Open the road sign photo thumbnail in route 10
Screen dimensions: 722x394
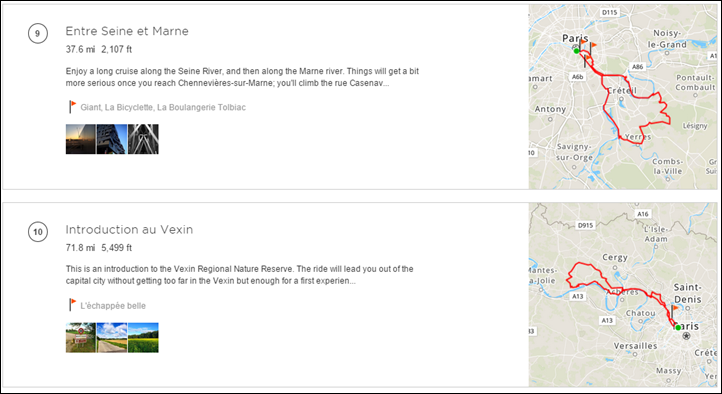click(81, 337)
